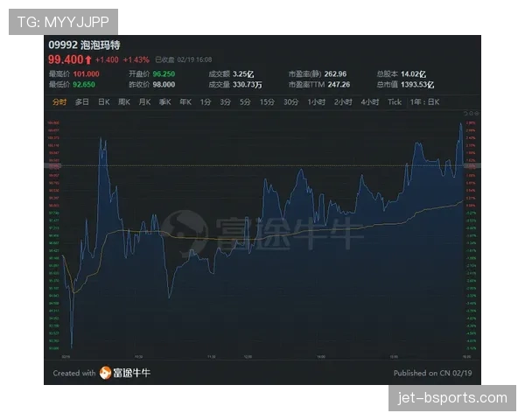Screen dimensions: 525x420
Task: Click the 昨收价 value 98.000
Action: tap(164, 84)
